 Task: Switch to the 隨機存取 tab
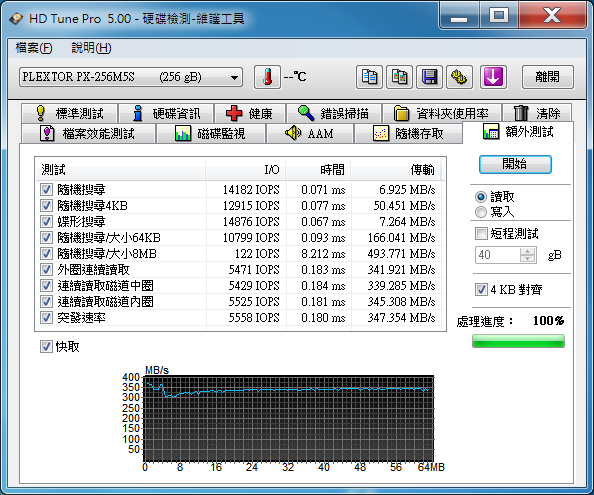(x=408, y=133)
